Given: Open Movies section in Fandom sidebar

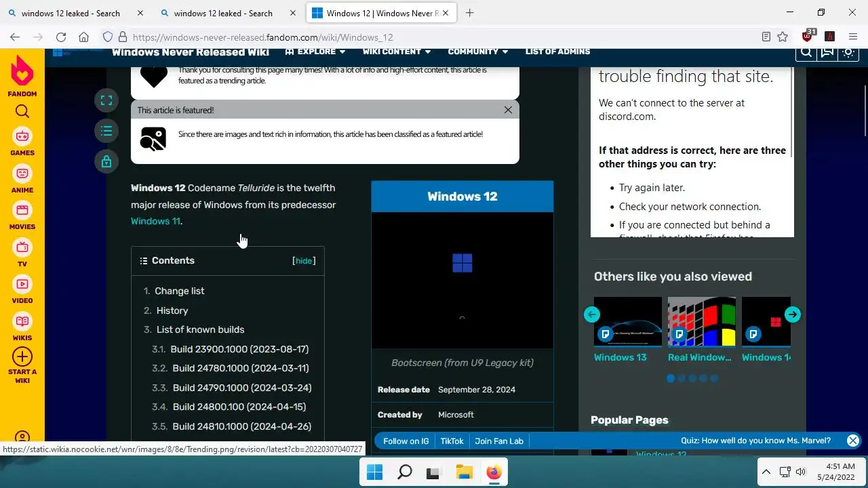Looking at the screenshot, I should click(x=22, y=216).
